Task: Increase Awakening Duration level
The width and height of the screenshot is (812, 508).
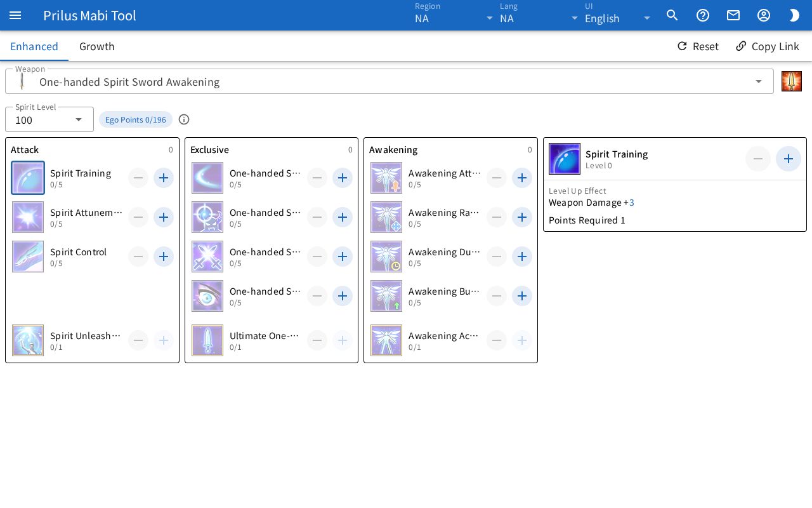Action: pyautogui.click(x=522, y=257)
